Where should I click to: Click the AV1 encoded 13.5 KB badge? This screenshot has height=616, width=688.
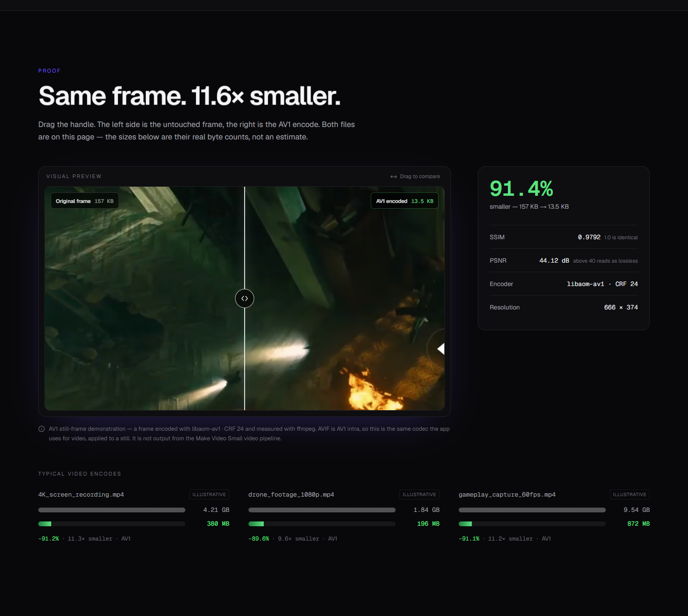405,201
